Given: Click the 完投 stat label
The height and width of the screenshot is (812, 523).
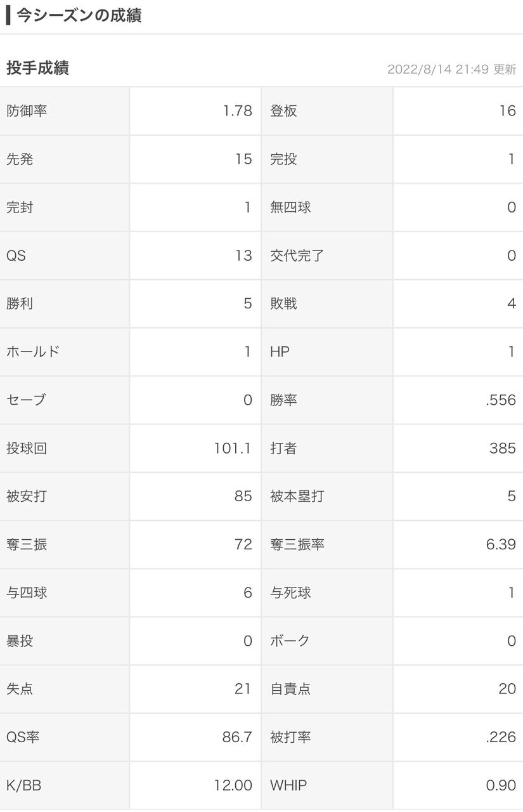Looking at the screenshot, I should 283,159.
